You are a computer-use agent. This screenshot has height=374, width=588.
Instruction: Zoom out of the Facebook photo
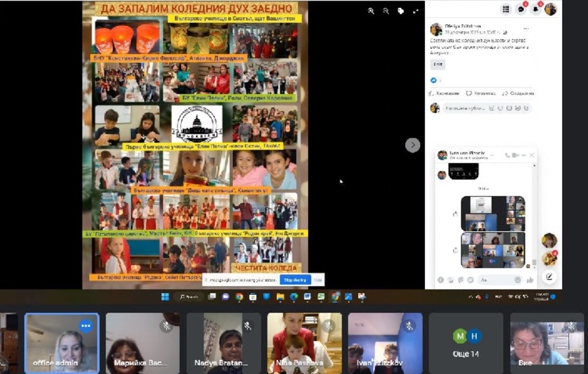(386, 11)
